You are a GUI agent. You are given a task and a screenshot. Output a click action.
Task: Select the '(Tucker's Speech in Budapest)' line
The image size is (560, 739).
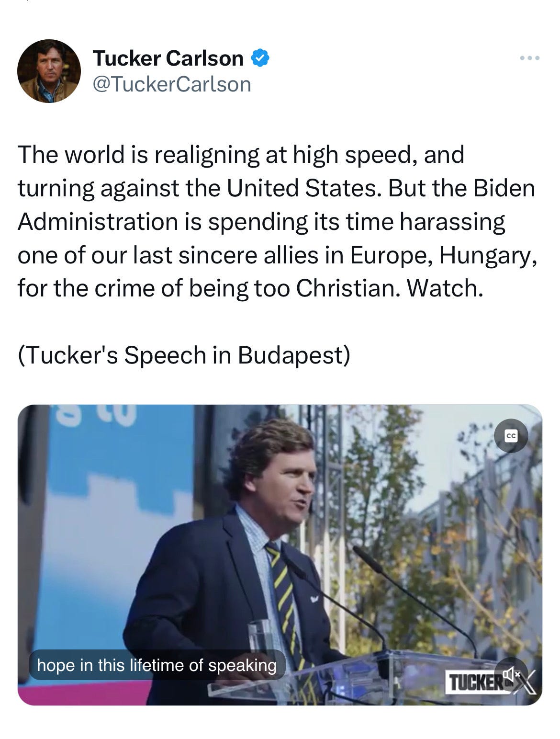[184, 355]
